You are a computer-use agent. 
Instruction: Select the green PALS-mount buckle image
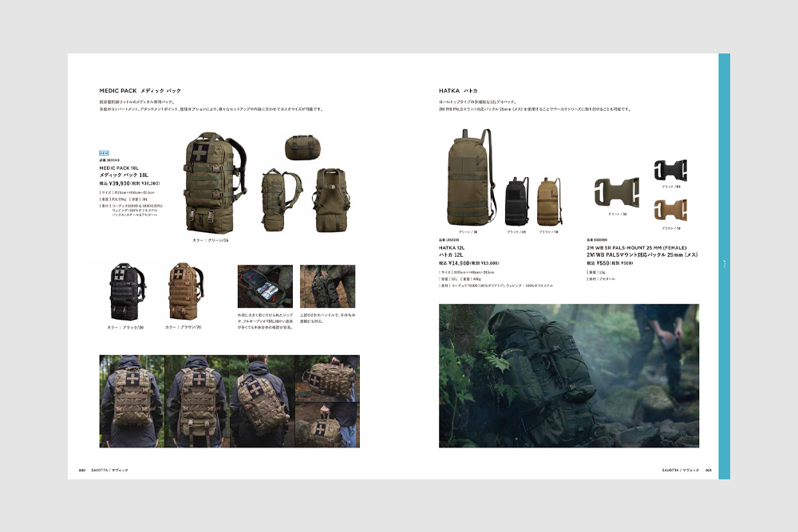point(616,193)
